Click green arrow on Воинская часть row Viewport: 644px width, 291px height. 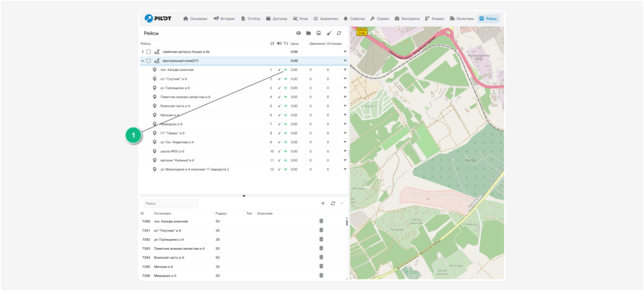point(285,106)
